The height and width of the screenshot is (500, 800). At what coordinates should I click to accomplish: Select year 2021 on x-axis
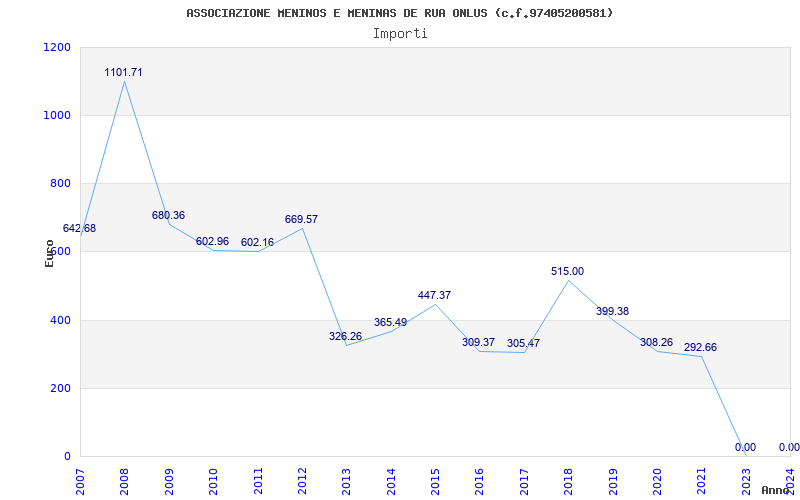[702, 481]
